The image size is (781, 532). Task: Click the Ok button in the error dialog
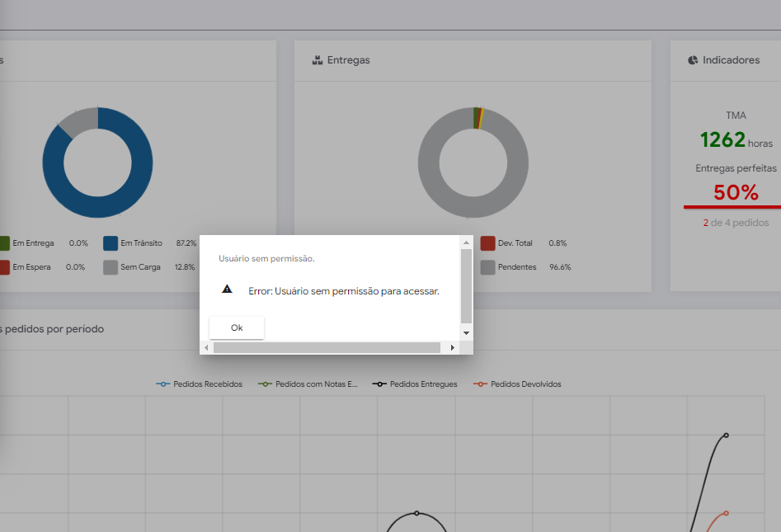tap(237, 327)
